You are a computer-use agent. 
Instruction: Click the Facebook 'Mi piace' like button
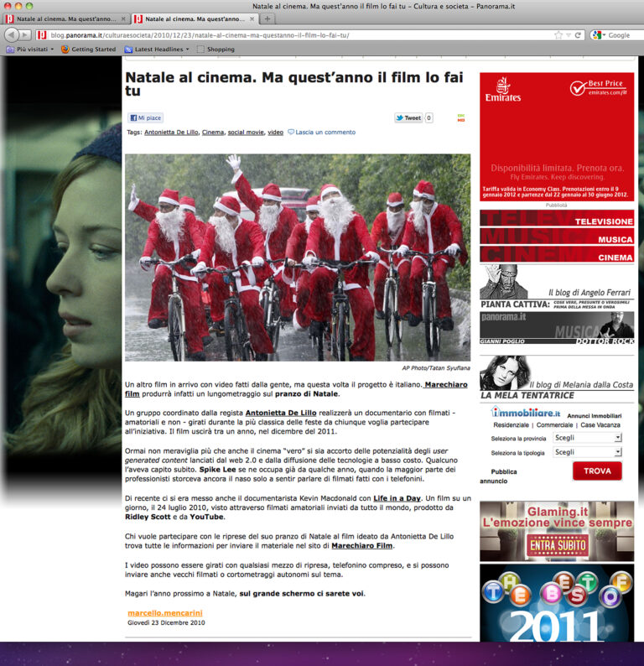(x=145, y=118)
